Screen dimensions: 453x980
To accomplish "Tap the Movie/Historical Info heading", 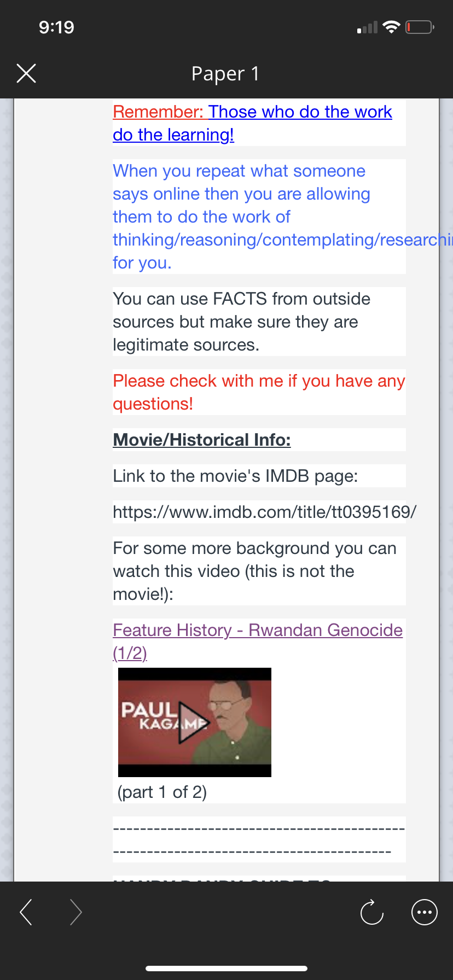I will pos(202,440).
